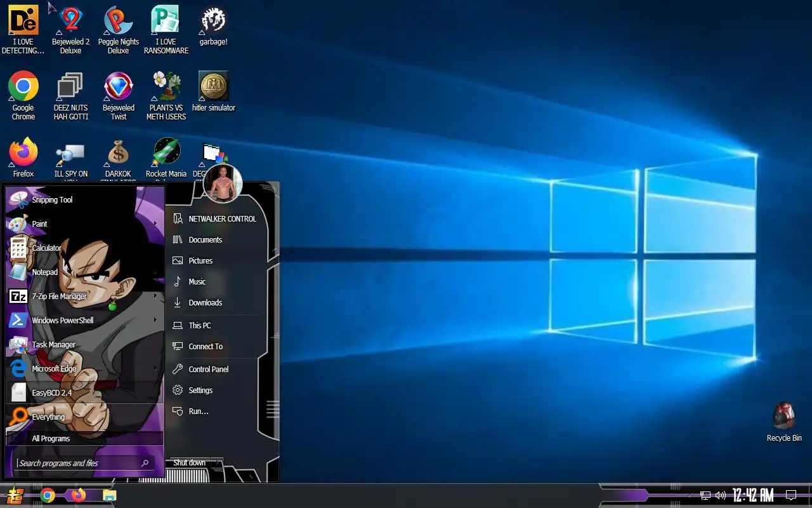Select PLANTS VS METH USERS desktop icon
The height and width of the screenshot is (508, 812).
(x=166, y=96)
